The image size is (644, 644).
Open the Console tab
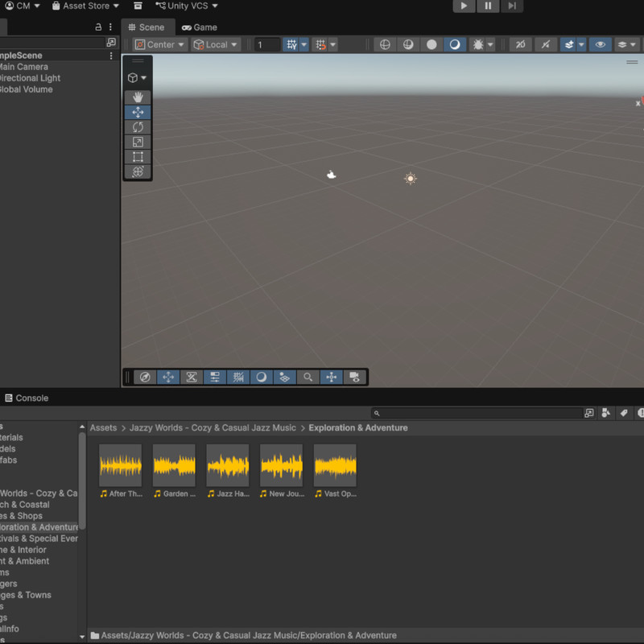click(27, 398)
